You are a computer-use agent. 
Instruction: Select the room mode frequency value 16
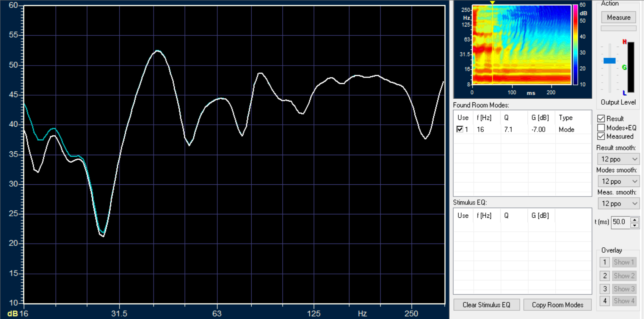click(x=480, y=129)
